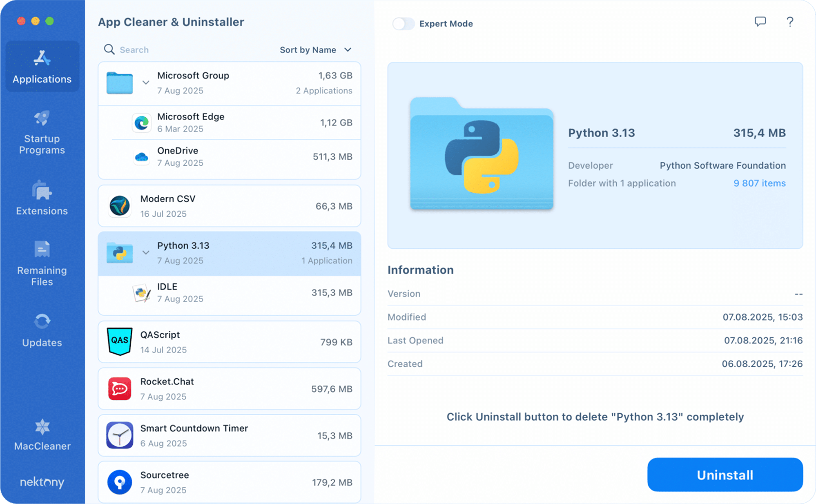
Task: Select the Python 3.13 entry in the list
Action: [x=229, y=253]
